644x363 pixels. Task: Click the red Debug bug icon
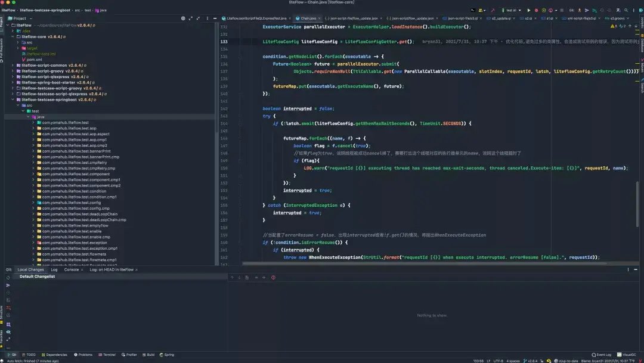[537, 10]
